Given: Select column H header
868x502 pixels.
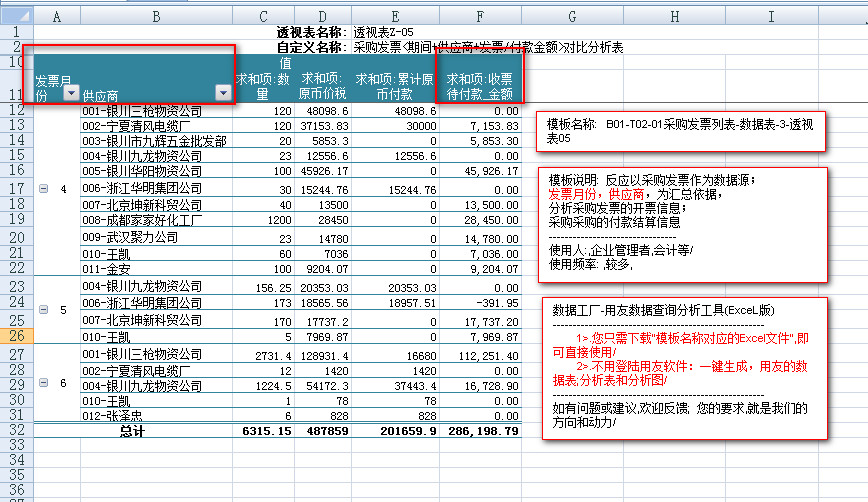Looking at the screenshot, I should coord(676,17).
